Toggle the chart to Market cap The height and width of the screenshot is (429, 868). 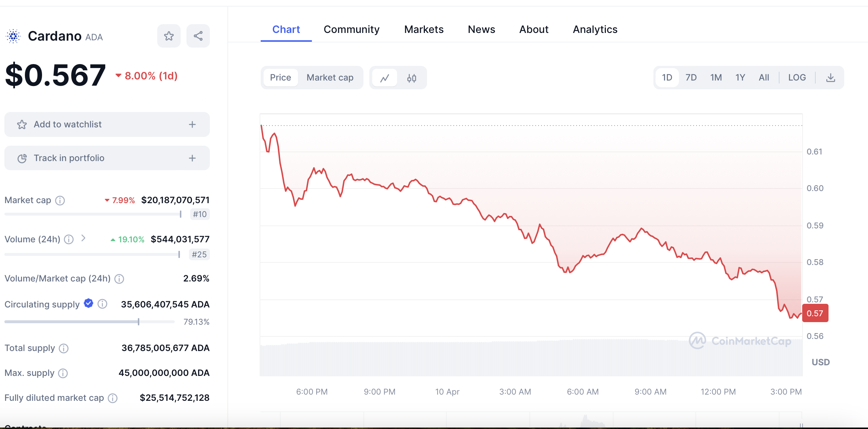click(330, 78)
